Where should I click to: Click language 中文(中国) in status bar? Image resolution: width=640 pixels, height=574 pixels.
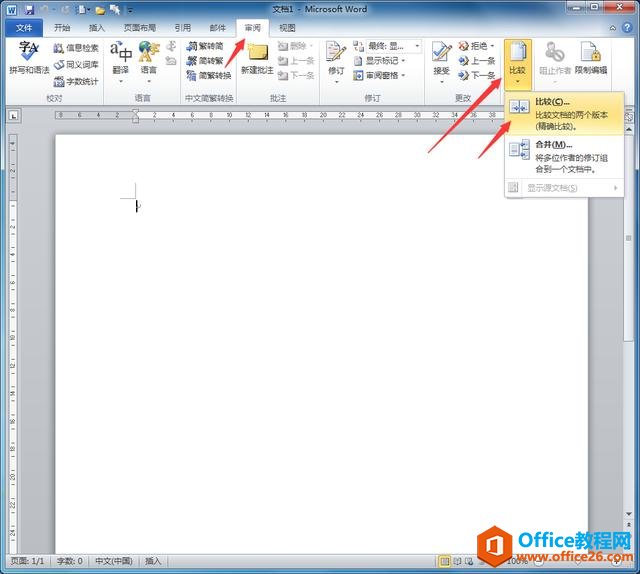[x=114, y=561]
